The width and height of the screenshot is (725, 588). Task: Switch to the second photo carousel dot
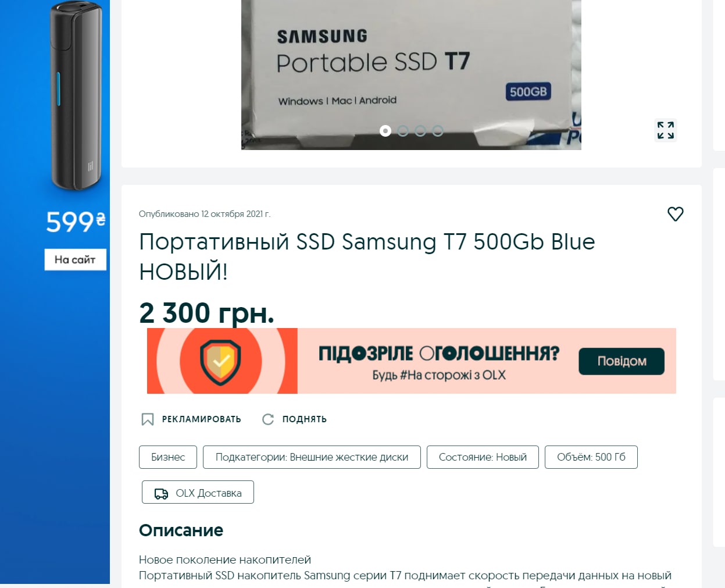tap(403, 131)
